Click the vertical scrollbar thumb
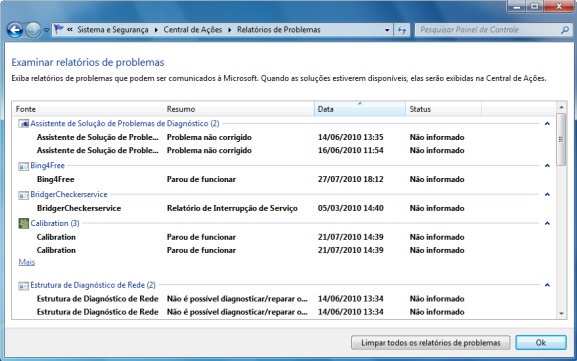This screenshot has width=577, height=361. coord(561,139)
